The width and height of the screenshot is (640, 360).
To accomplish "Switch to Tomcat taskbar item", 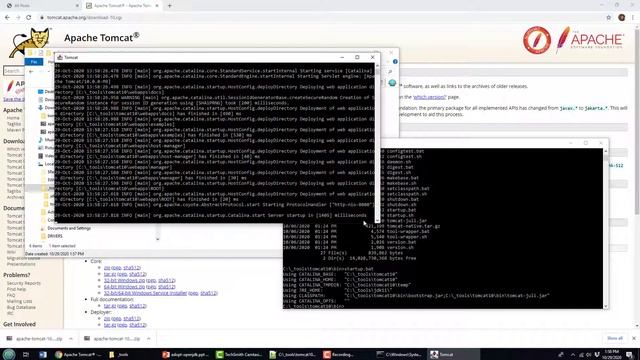I will pyautogui.click(x=454, y=354).
